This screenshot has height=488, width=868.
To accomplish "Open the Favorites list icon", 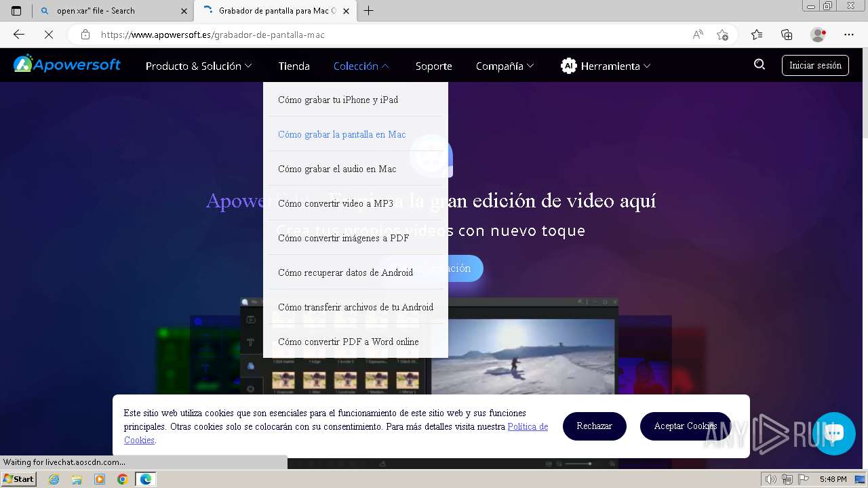I will click(x=757, y=35).
